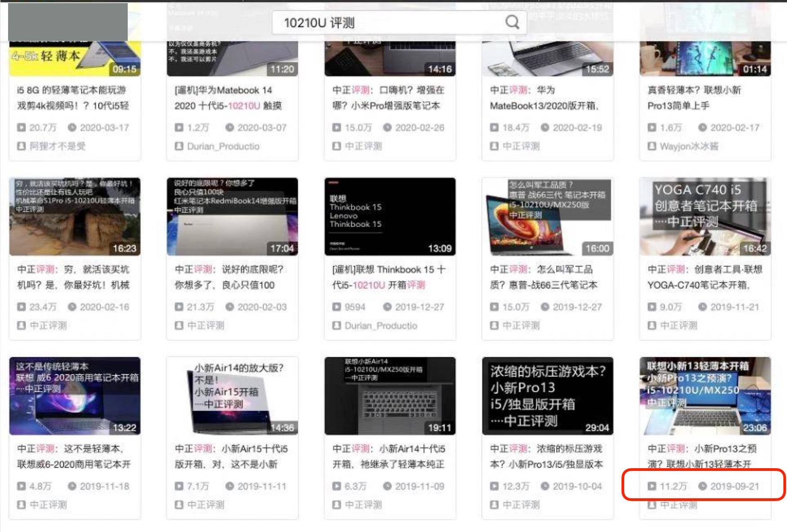Click clock icon beside 2019-11-21

click(702, 307)
